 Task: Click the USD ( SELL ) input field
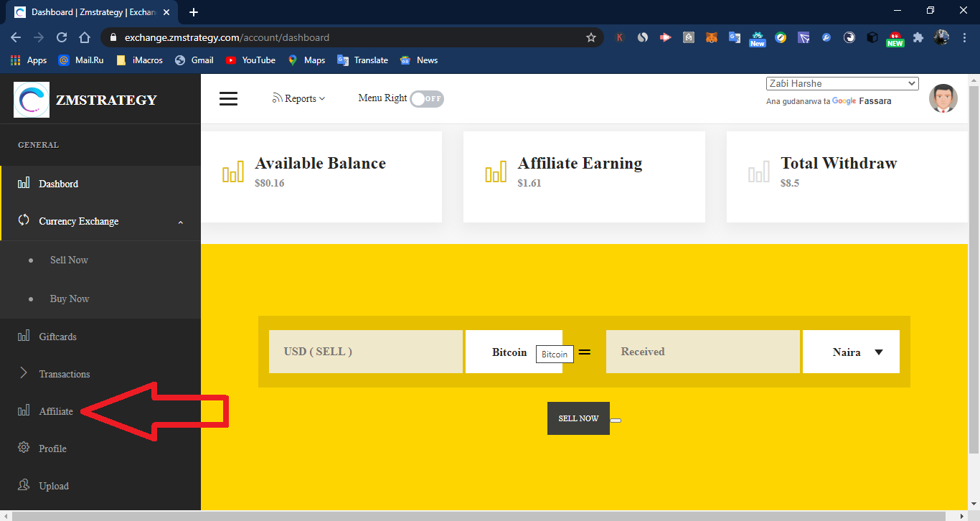tap(365, 352)
